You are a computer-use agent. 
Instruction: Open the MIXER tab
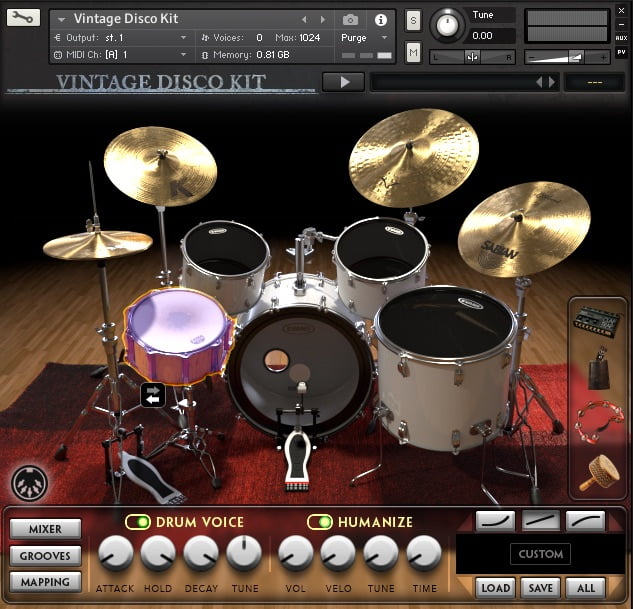pyautogui.click(x=45, y=529)
